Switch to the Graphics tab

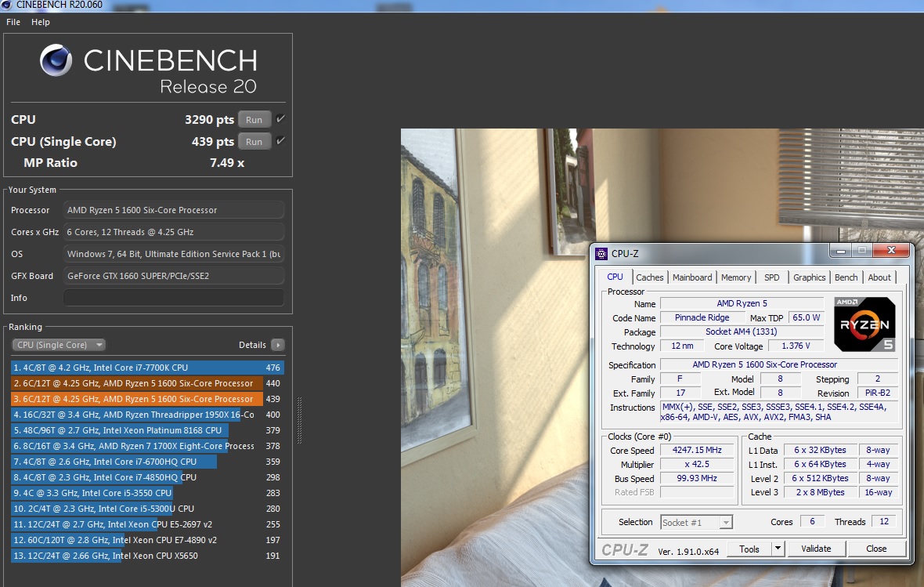coord(809,277)
